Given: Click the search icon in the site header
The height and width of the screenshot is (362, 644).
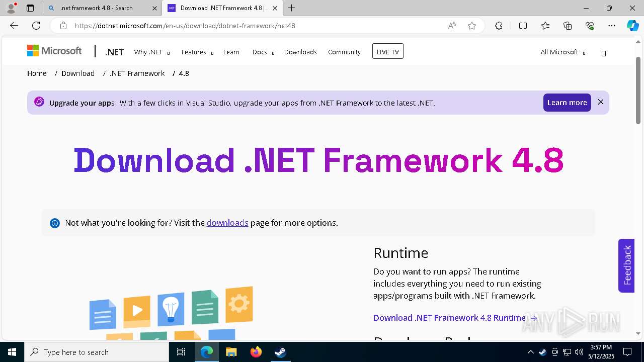Looking at the screenshot, I should [604, 53].
